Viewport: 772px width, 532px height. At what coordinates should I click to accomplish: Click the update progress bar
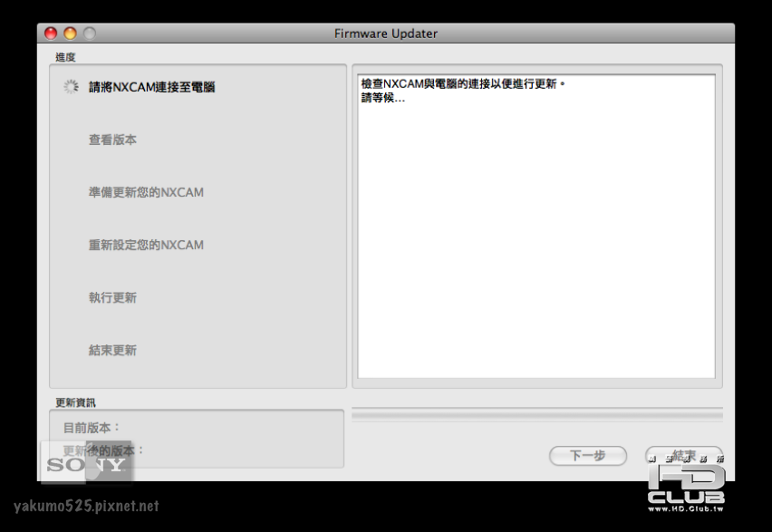pyautogui.click(x=537, y=415)
